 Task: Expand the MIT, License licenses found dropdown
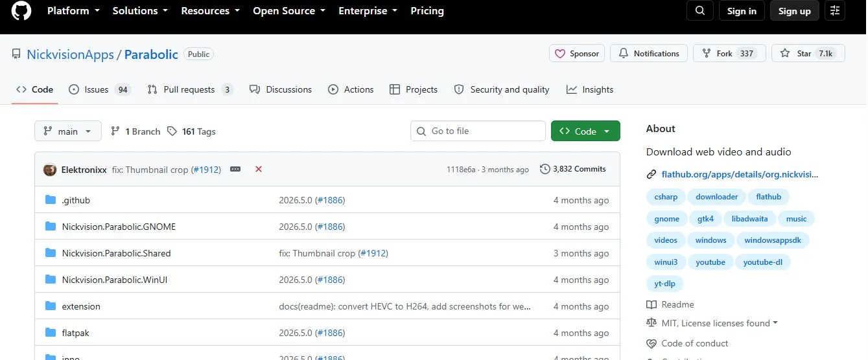coord(720,323)
